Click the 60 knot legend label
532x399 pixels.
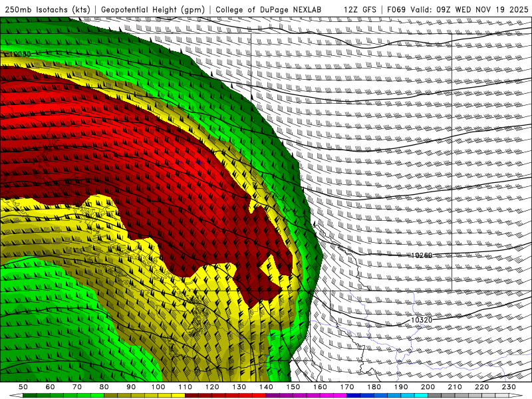(x=51, y=387)
